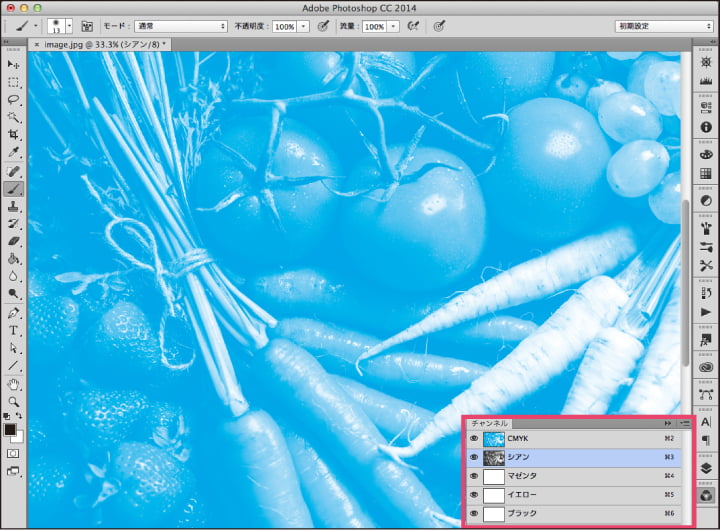
Task: Select the Pen tool
Action: [14, 312]
